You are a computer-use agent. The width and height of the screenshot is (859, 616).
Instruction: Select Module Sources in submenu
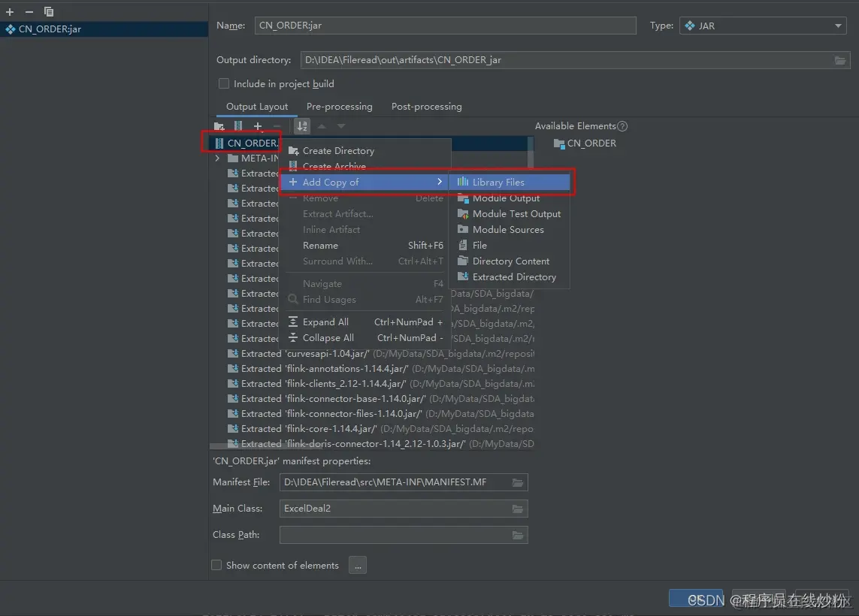point(510,229)
